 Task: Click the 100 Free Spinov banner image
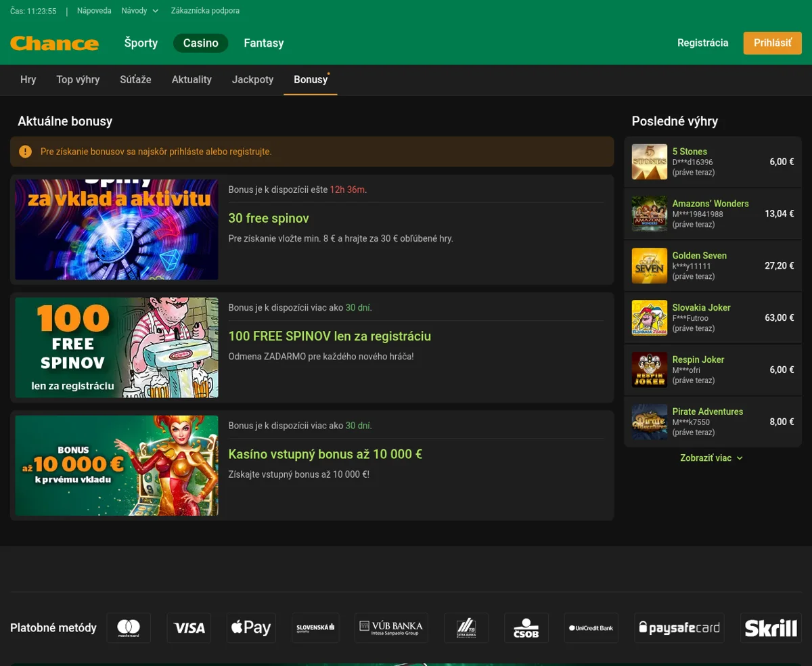point(116,347)
